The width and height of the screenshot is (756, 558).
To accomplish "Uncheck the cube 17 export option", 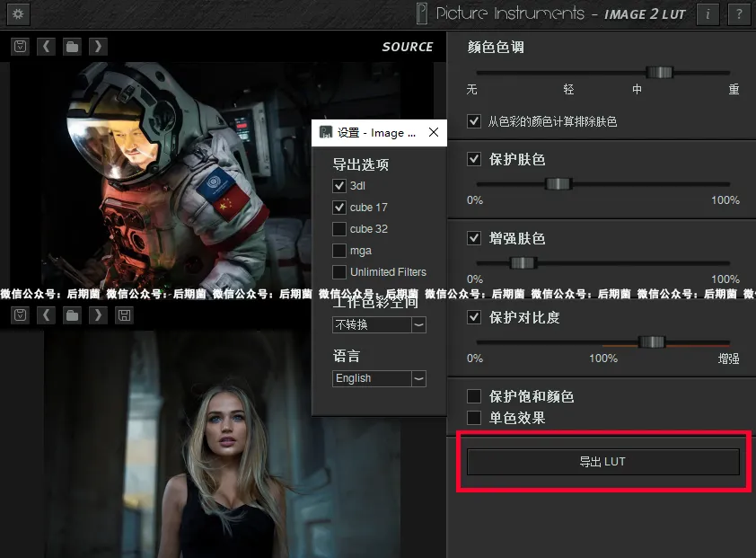I will [x=339, y=208].
